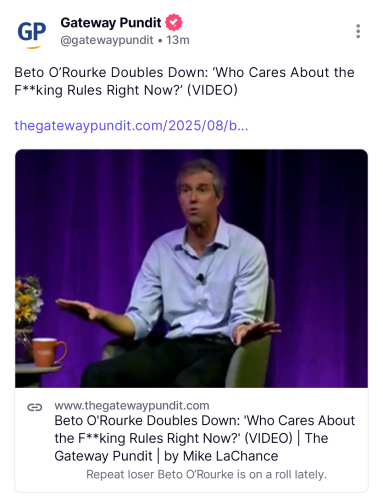Click the Beto O'Rourke preview image
Screen dimensions: 383x500
[x=191, y=268]
